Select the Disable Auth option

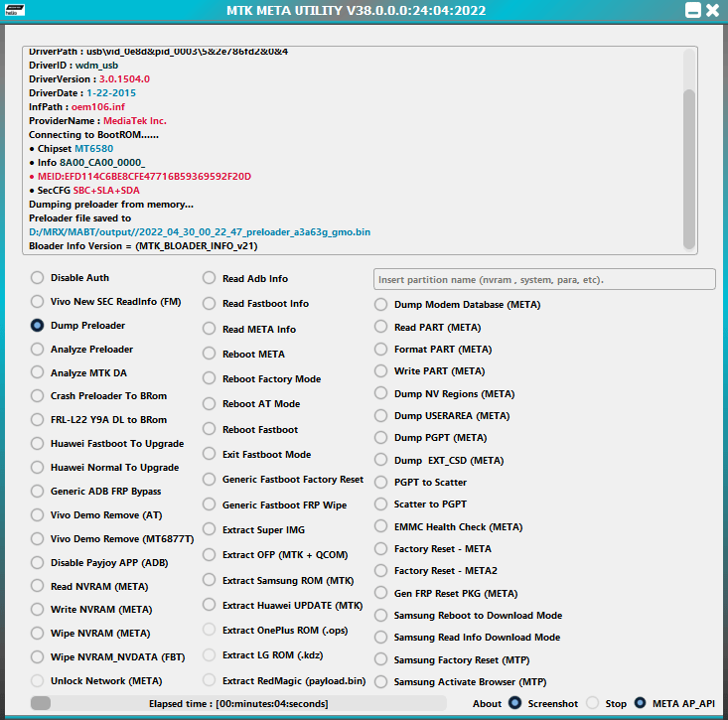click(x=38, y=278)
